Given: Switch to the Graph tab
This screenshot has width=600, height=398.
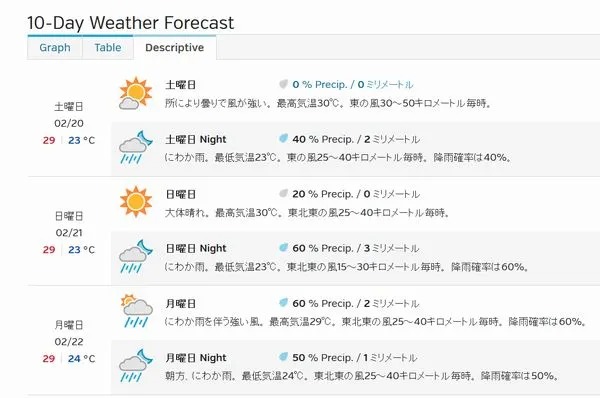Looking at the screenshot, I should coord(55,47).
